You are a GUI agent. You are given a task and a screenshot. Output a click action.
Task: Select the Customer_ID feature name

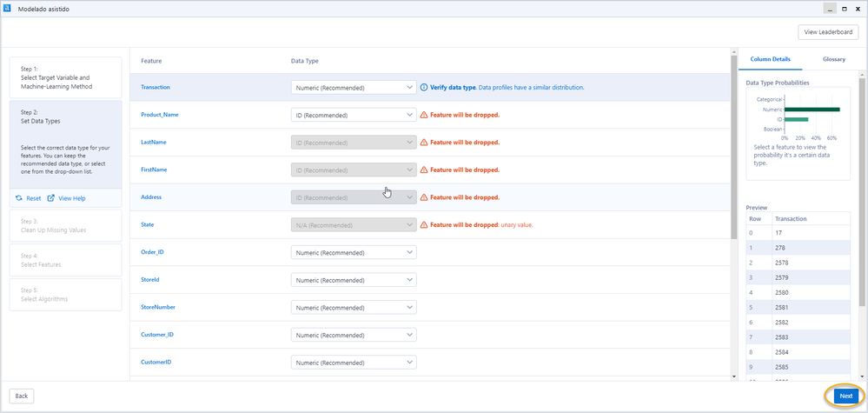tap(158, 335)
